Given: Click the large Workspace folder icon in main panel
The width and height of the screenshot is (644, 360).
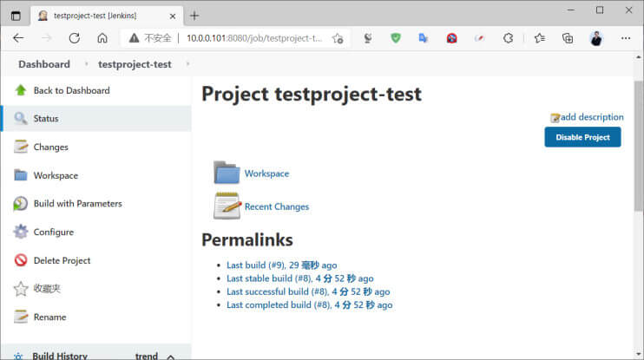Looking at the screenshot, I should (x=227, y=173).
